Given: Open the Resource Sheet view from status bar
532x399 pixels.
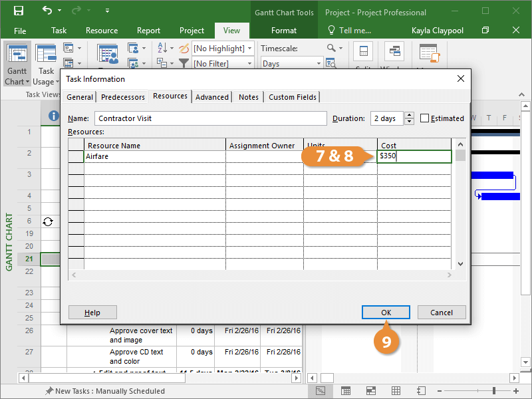Looking at the screenshot, I should tap(395, 391).
